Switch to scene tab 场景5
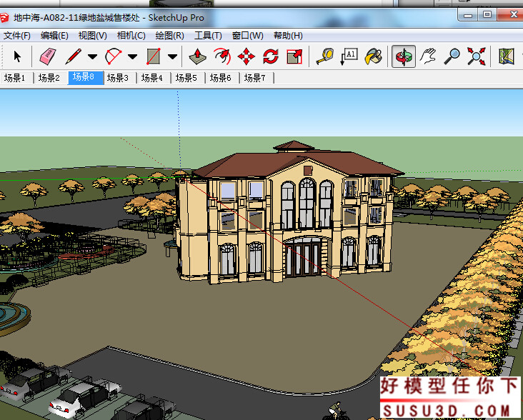Viewport: 523px width, 420px height. 186,78
